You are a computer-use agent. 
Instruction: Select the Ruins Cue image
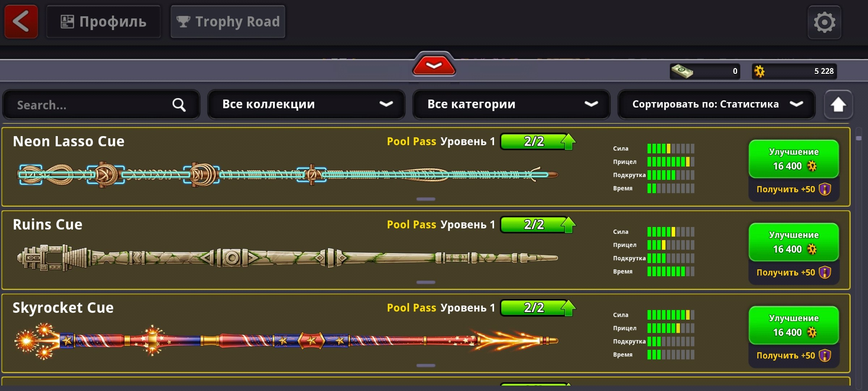(288, 258)
